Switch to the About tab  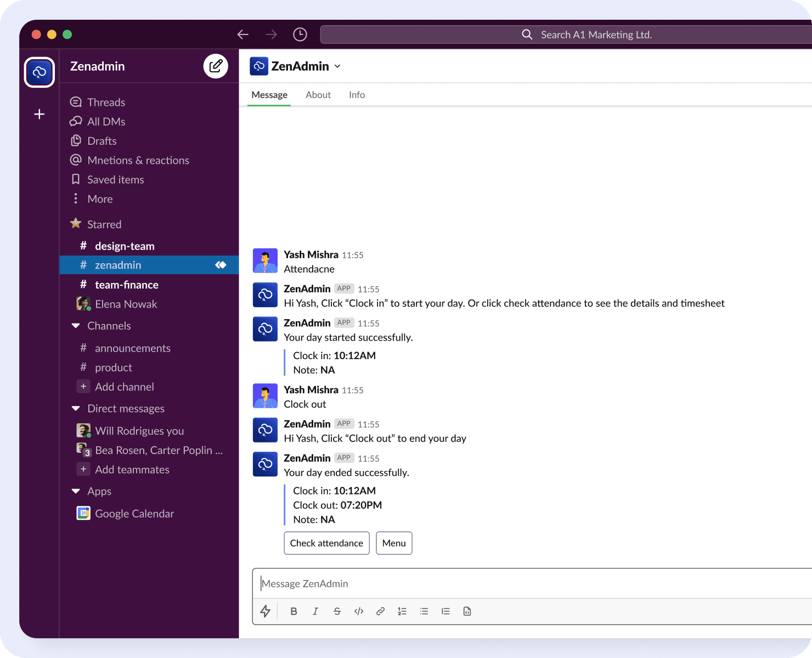[318, 95]
